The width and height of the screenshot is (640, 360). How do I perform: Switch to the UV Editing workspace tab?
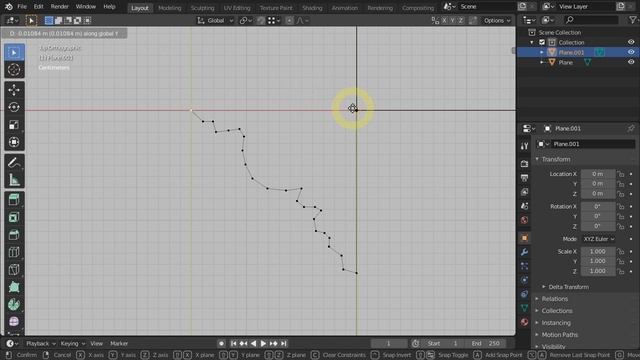click(x=237, y=8)
